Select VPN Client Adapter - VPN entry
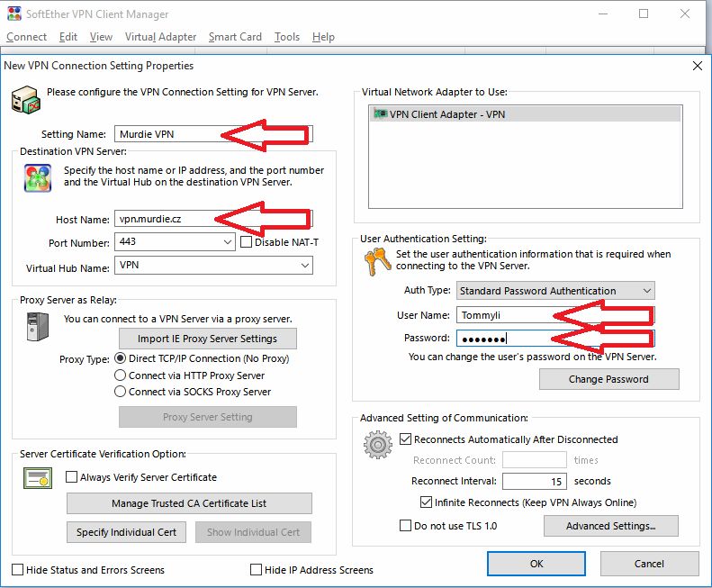 [526, 113]
